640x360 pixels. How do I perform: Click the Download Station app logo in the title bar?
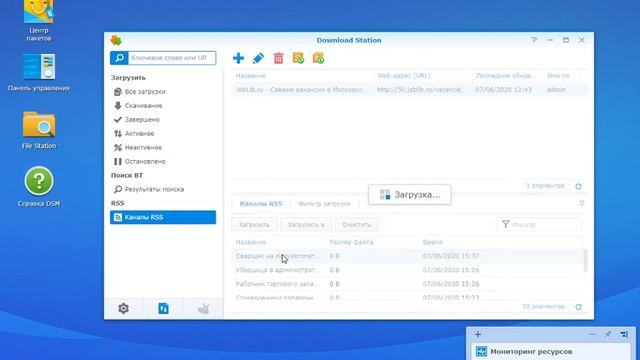116,40
